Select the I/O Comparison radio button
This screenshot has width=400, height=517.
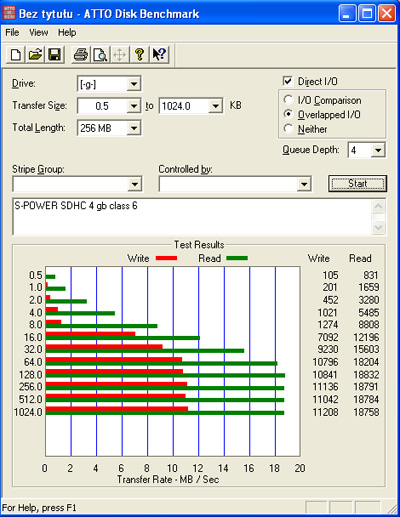[x=288, y=100]
